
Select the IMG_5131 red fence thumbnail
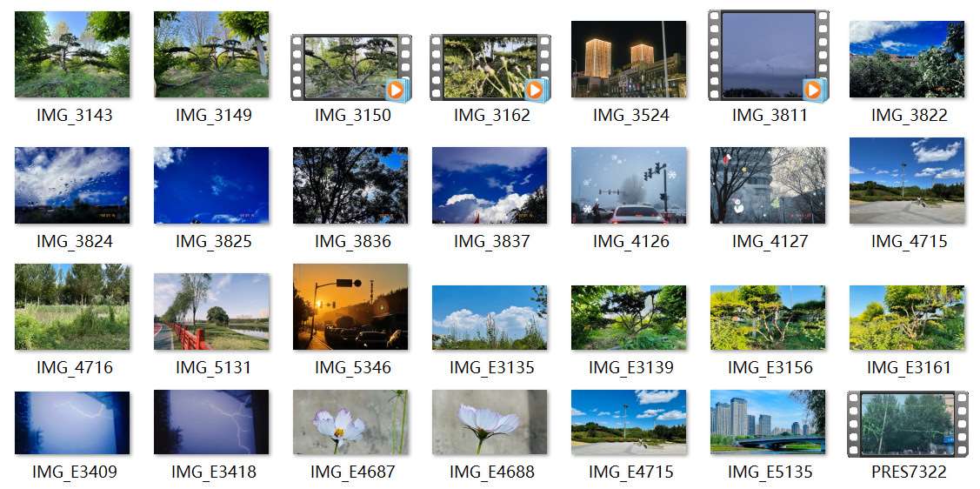211,311
